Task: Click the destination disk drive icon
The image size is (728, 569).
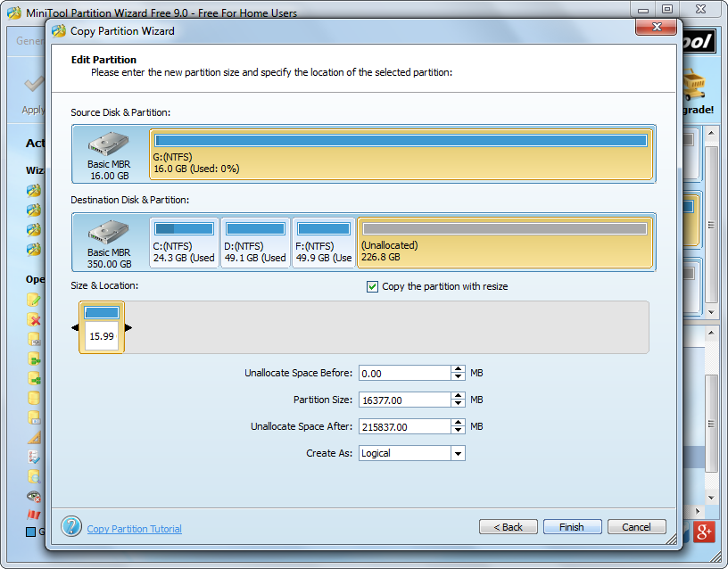Action: click(x=109, y=232)
